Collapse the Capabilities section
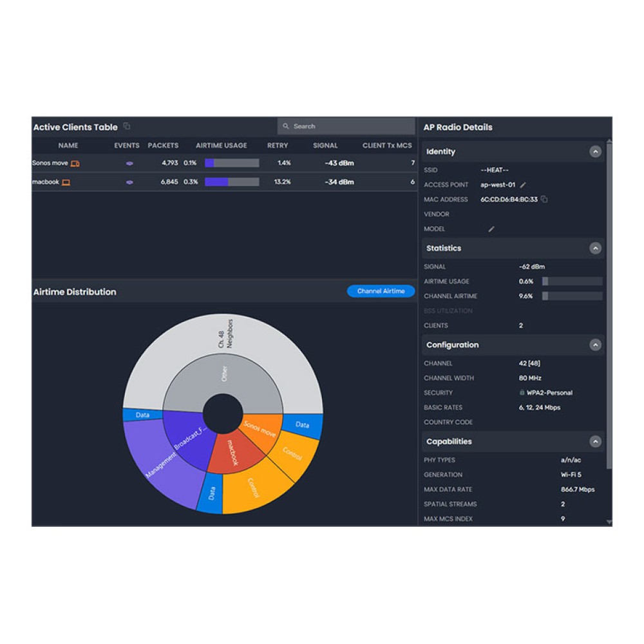The width and height of the screenshot is (644, 644). pos(595,442)
